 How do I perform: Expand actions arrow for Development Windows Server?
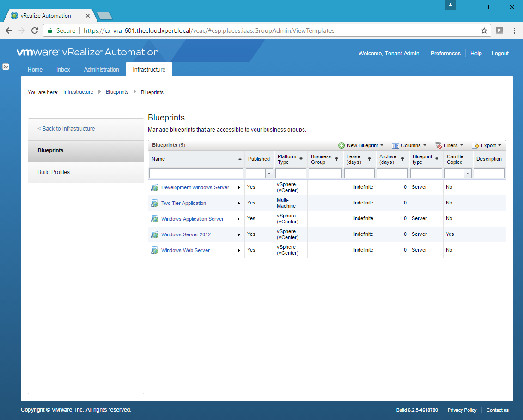239,188
